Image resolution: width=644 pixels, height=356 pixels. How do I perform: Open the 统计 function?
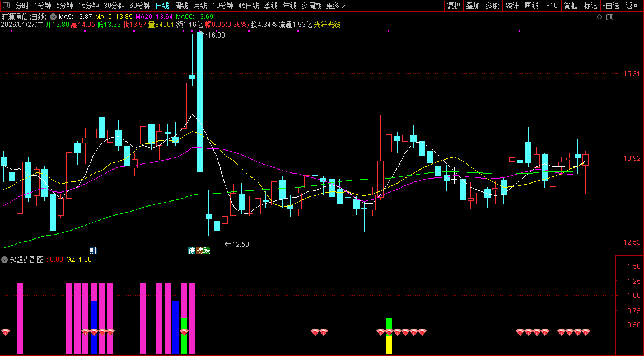pyautogui.click(x=512, y=6)
